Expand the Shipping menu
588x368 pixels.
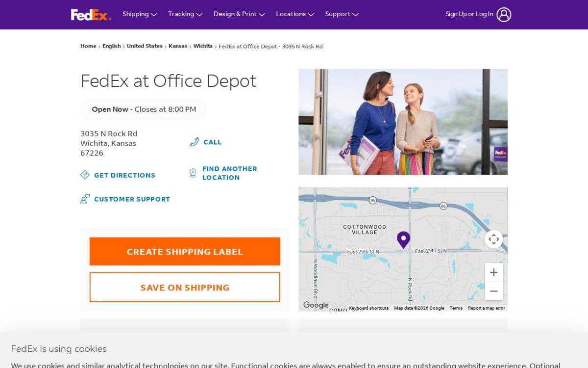click(140, 14)
